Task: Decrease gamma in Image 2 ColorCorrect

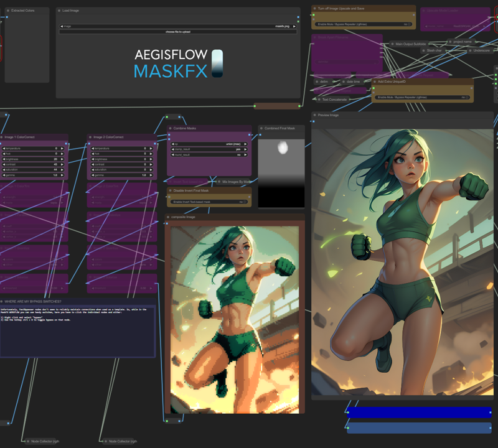Action: pos(93,175)
